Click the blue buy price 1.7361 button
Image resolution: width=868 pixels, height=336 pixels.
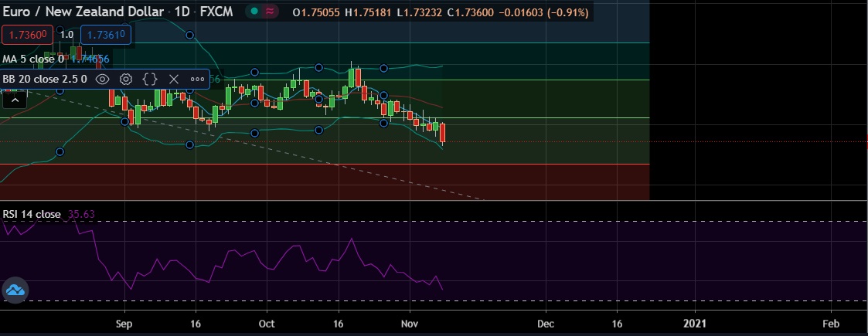tap(106, 34)
